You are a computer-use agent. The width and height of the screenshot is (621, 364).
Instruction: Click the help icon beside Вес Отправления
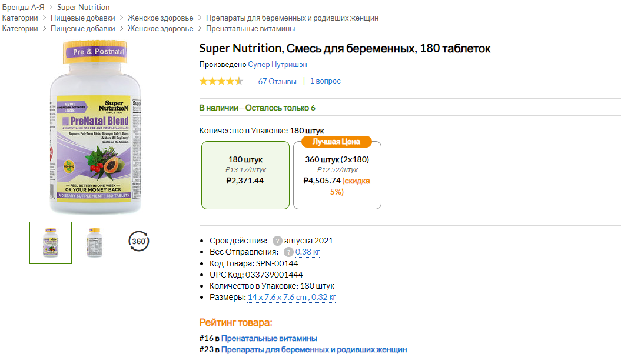click(x=288, y=252)
